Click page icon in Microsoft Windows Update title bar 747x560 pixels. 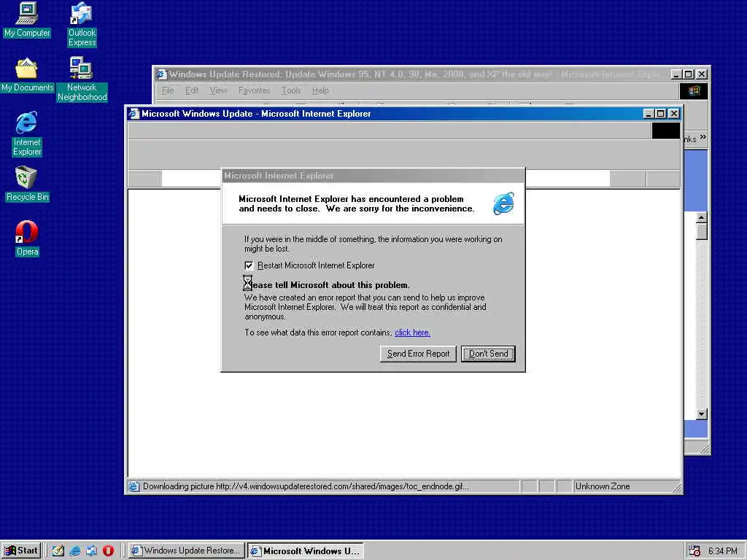(134, 113)
